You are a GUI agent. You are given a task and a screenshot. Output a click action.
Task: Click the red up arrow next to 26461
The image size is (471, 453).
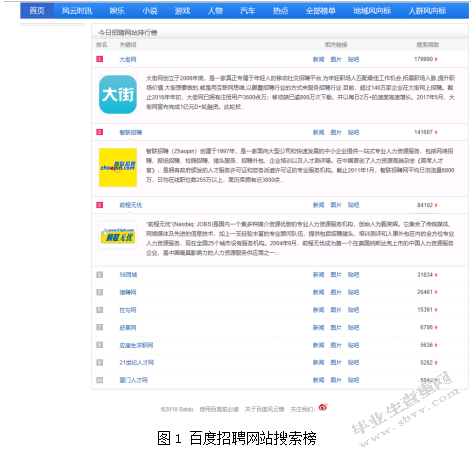436,292
